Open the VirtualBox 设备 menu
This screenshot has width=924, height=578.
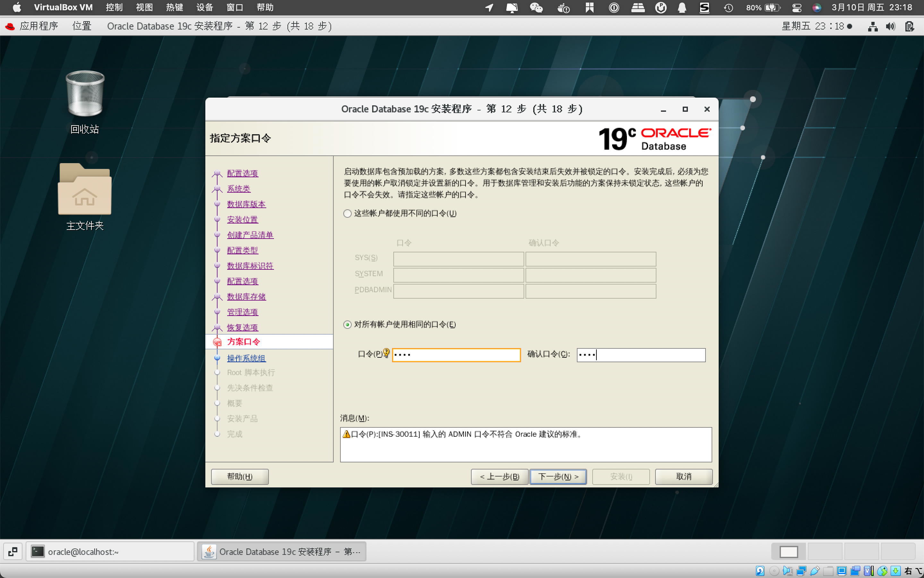coord(205,7)
